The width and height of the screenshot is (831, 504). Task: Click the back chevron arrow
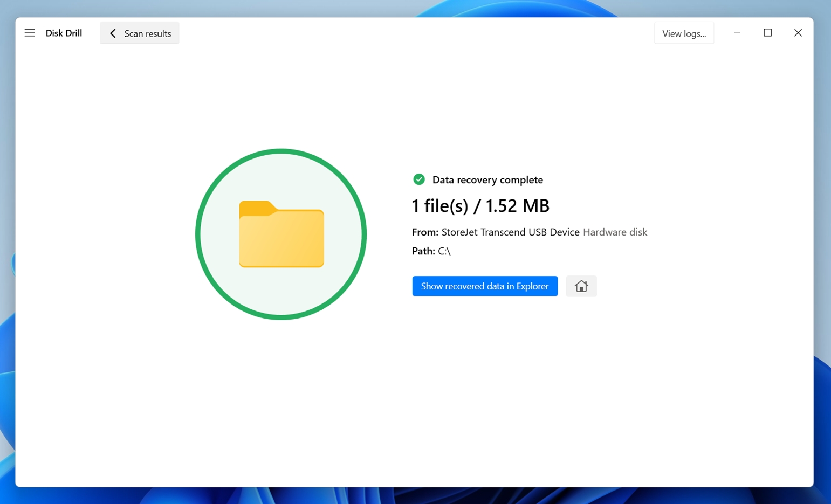click(113, 33)
